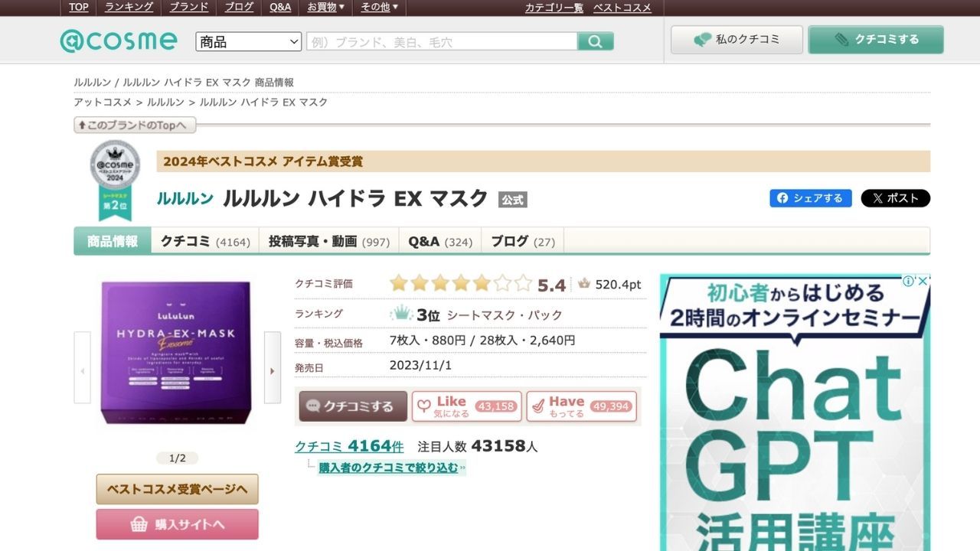Screen dimensions: 980x551
Task: Close the ChatGPT seminar ad
Action: click(x=923, y=281)
